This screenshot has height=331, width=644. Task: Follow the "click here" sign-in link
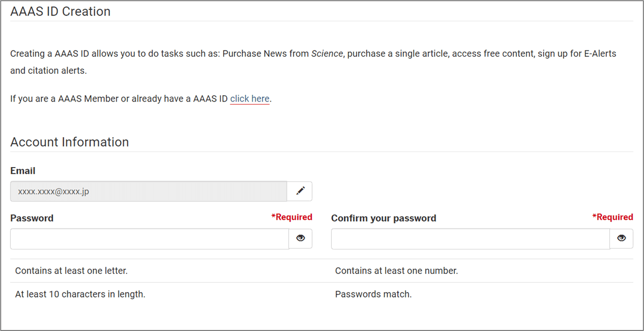click(249, 98)
